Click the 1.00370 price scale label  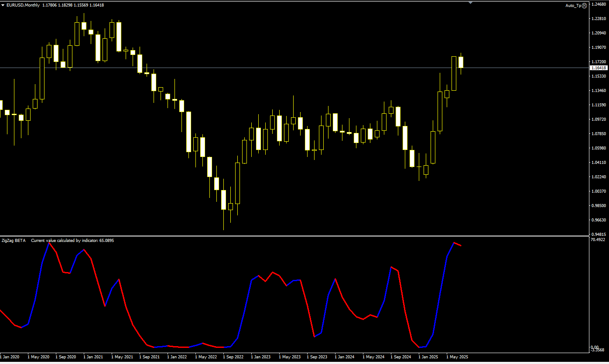pos(599,191)
